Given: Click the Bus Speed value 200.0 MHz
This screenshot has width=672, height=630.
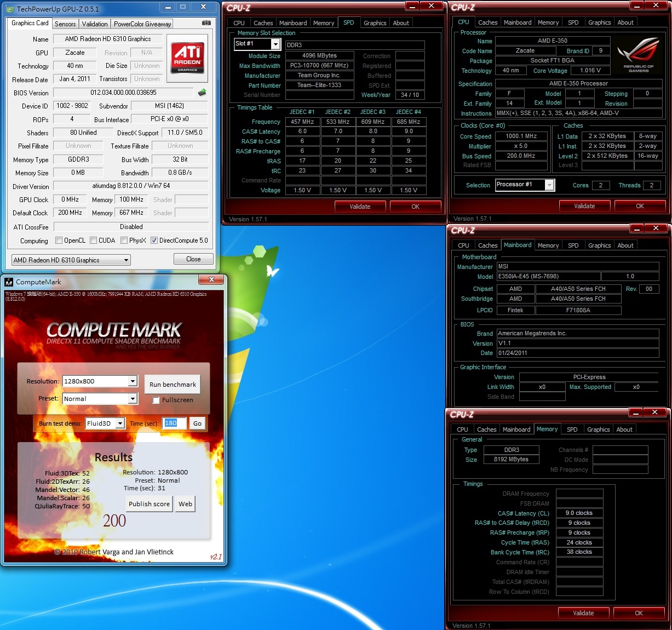Looking at the screenshot, I should click(x=521, y=156).
